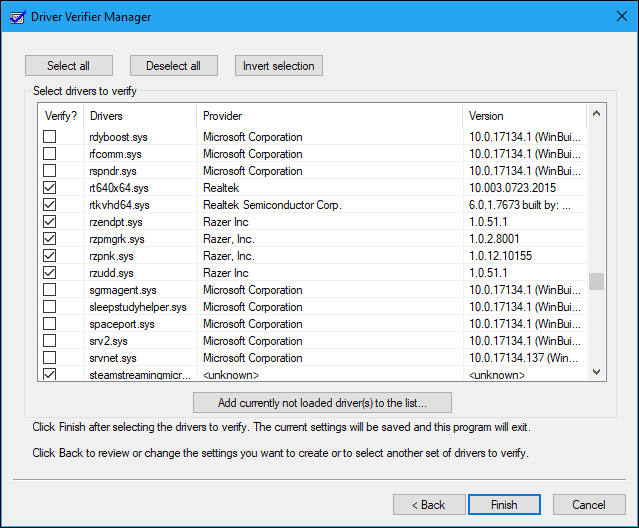Check the rspndr.sys verify checkbox
Screen dimensions: 639x528
[50, 170]
